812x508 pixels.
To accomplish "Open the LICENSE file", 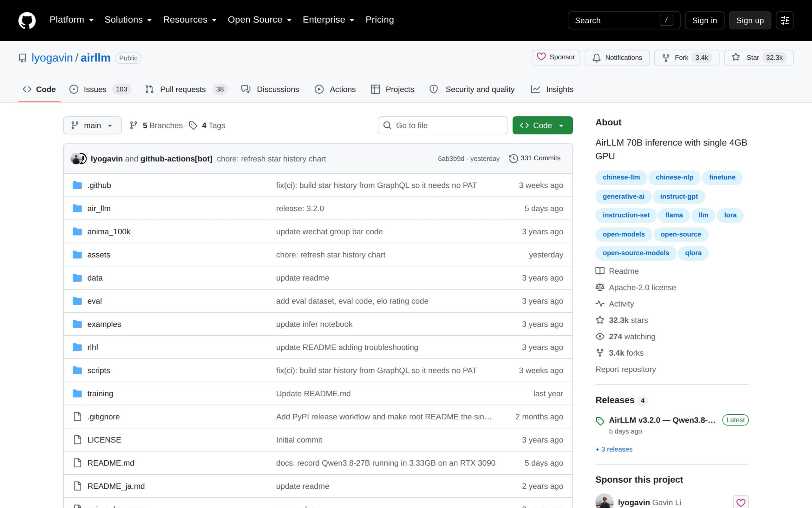I will [x=104, y=440].
